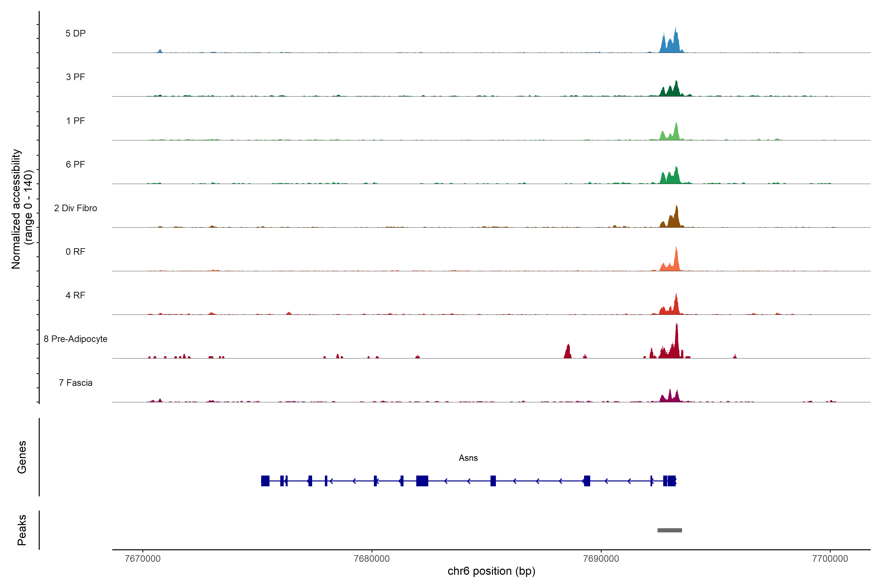Click the 0 RF track label
Viewport: 882px width, 588px height.
[x=75, y=252]
